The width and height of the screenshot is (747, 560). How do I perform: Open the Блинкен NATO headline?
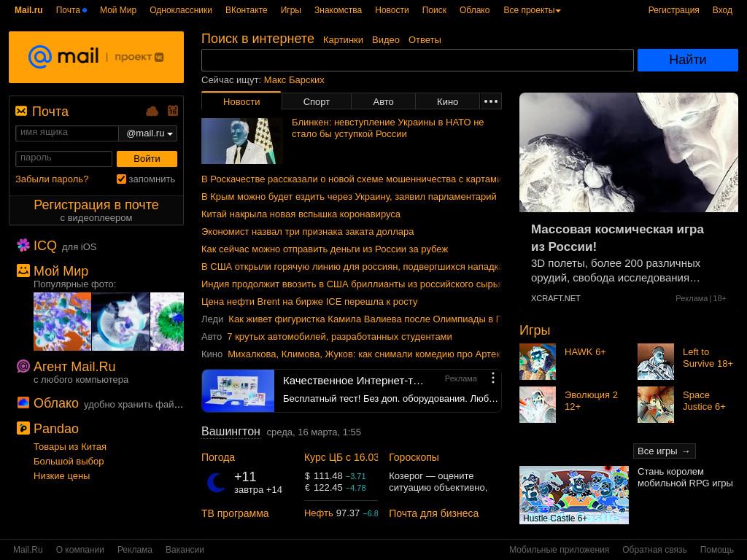[x=388, y=128]
